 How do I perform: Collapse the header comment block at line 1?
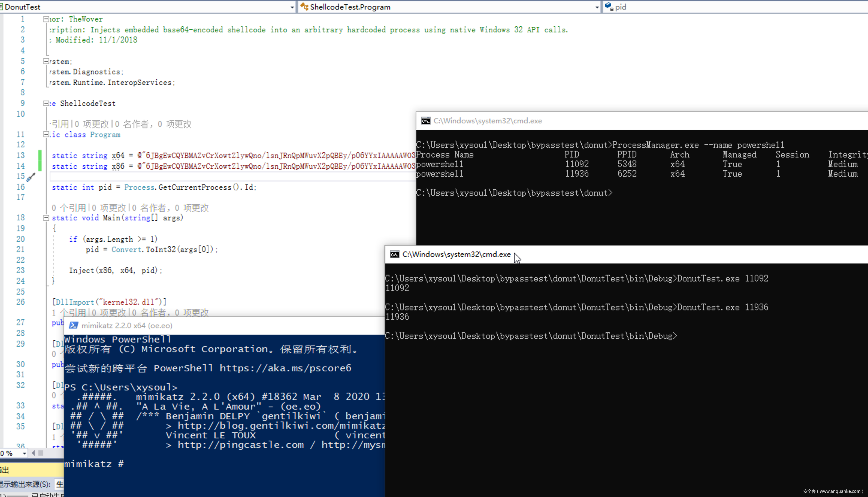pos(46,19)
